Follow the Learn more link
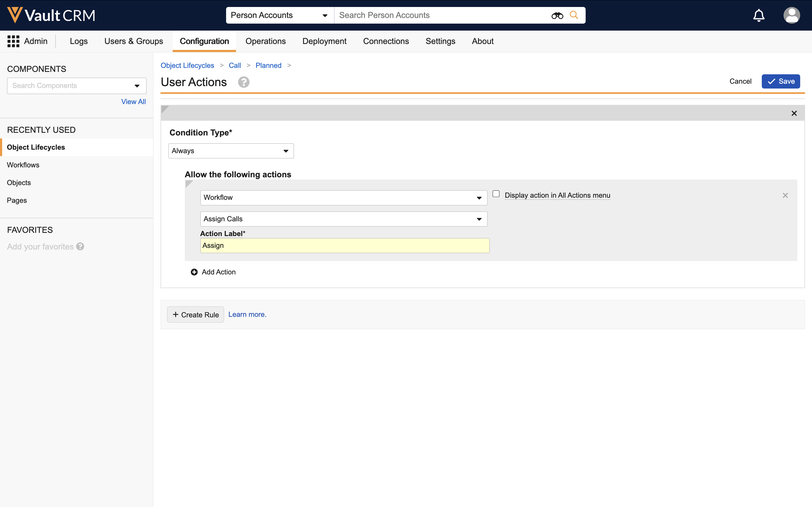Viewport: 812px width, 507px height. [x=247, y=314]
